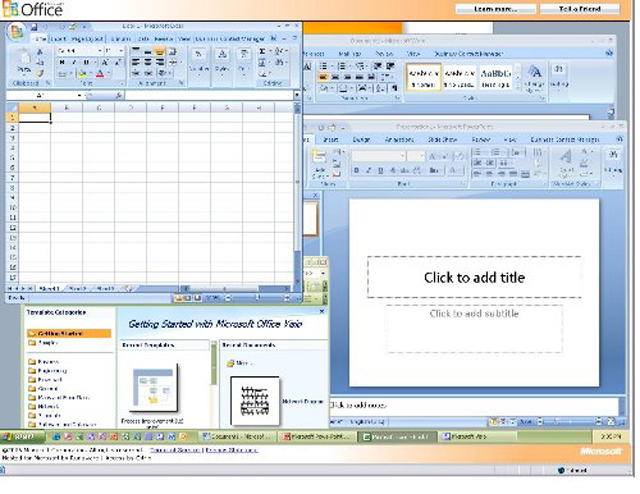Open Process Improvement template thumbnail in Visio
This screenshot has height=494, width=640.
tap(153, 388)
